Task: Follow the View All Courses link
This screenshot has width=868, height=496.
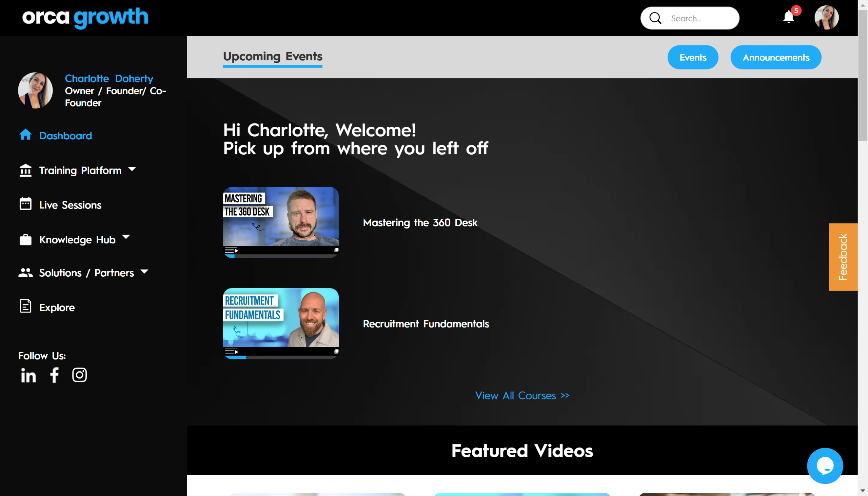Action: point(522,396)
